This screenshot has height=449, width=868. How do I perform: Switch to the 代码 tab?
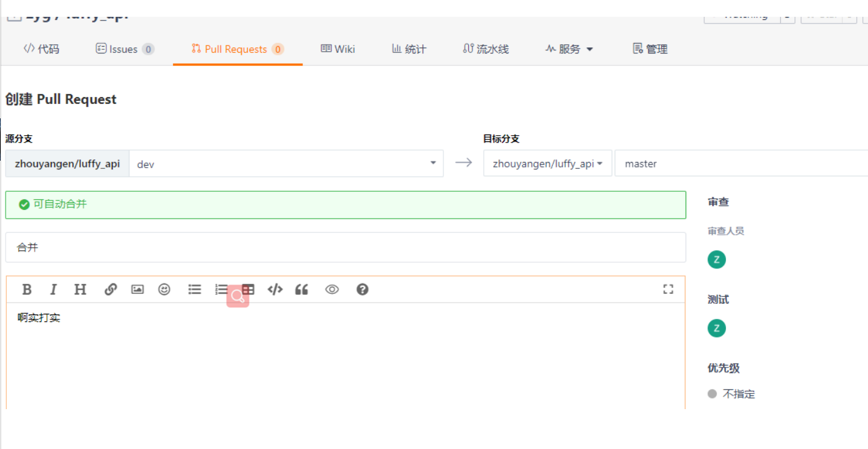(41, 49)
